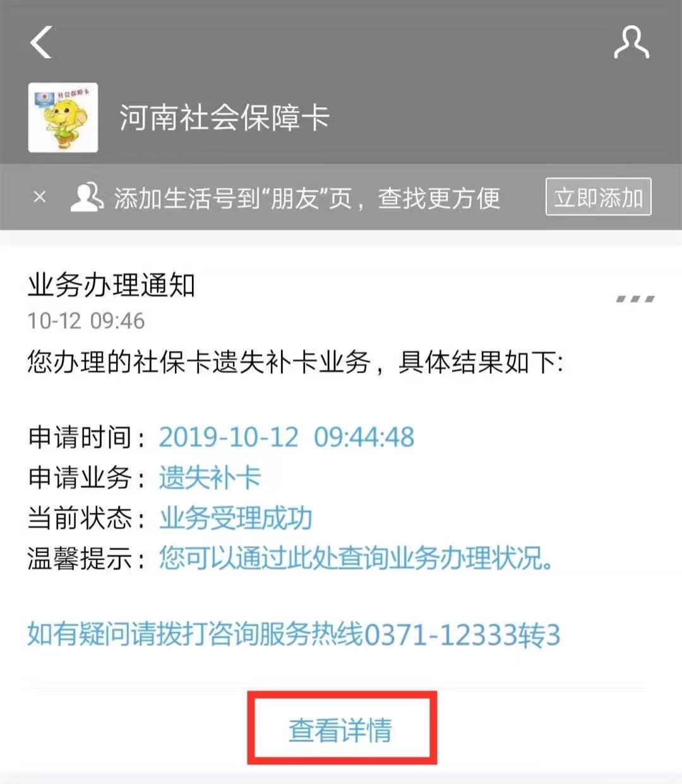Image resolution: width=682 pixels, height=784 pixels.
Task: Tap the back arrow icon
Action: (x=41, y=42)
